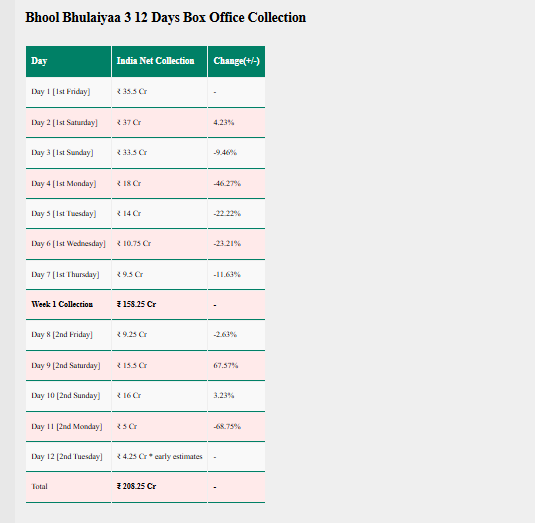Image resolution: width=535 pixels, height=523 pixels.
Task: Click the early estimates collection cell
Action: [x=159, y=456]
